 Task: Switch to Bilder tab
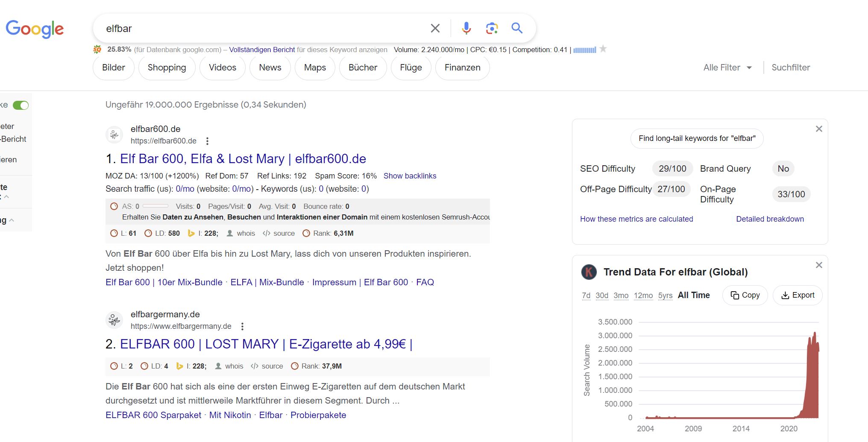pos(114,67)
